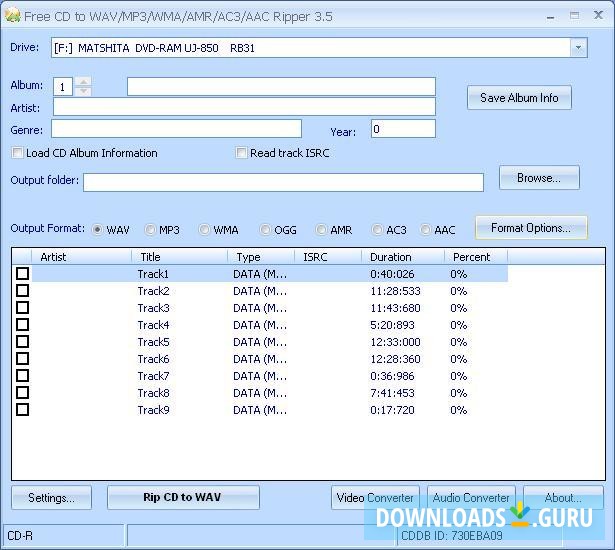
Task: Check the Track8 checkbox
Action: (x=22, y=393)
